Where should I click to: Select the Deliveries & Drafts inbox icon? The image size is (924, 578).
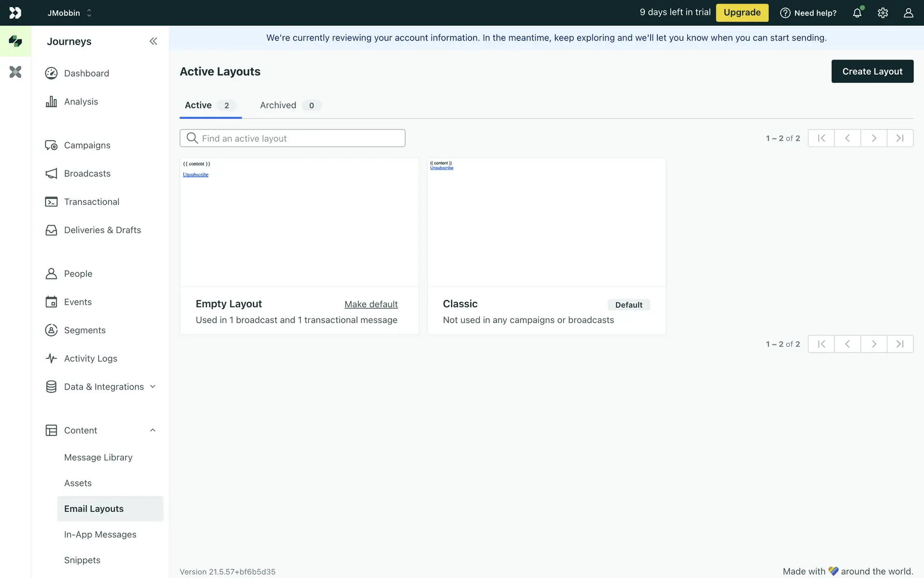(x=51, y=230)
